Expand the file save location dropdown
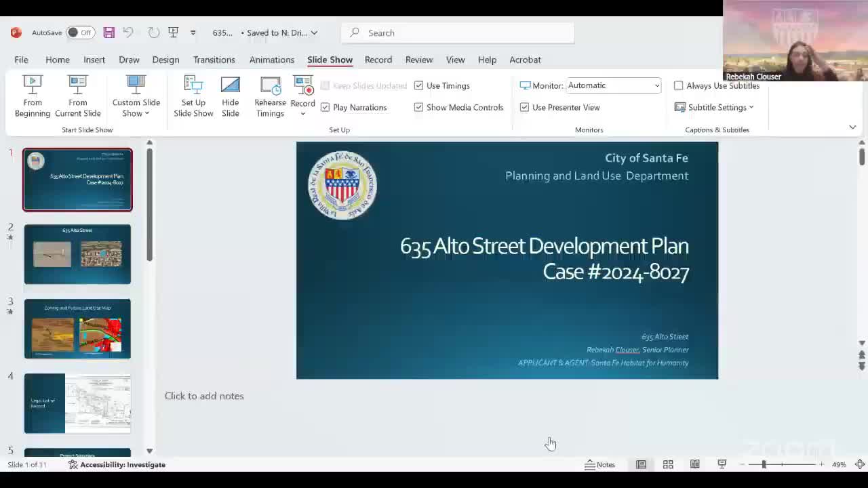This screenshot has width=868, height=488. [314, 33]
